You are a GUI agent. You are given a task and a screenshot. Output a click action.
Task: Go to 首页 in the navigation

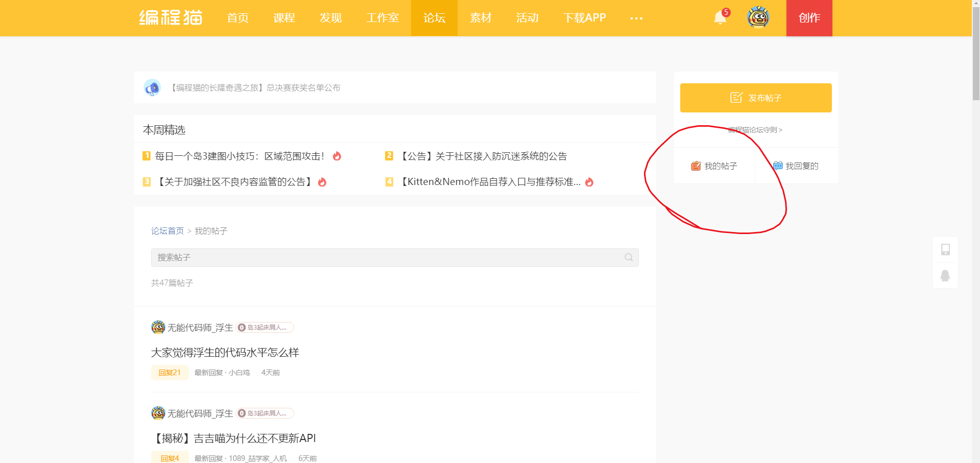[x=238, y=18]
